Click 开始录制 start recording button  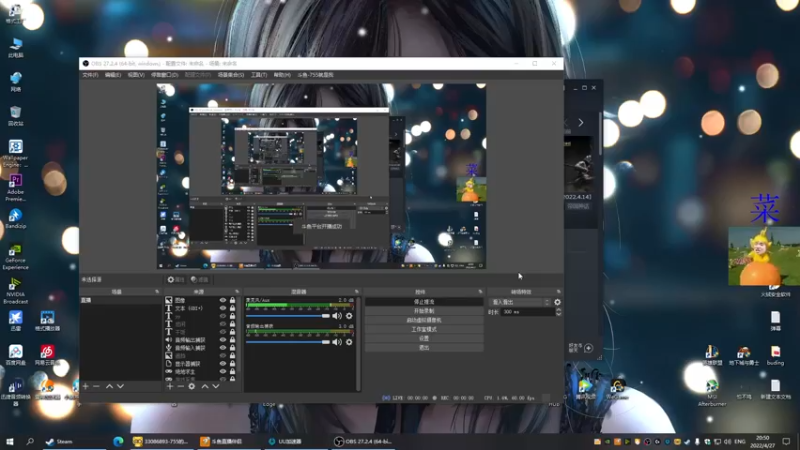(424, 311)
